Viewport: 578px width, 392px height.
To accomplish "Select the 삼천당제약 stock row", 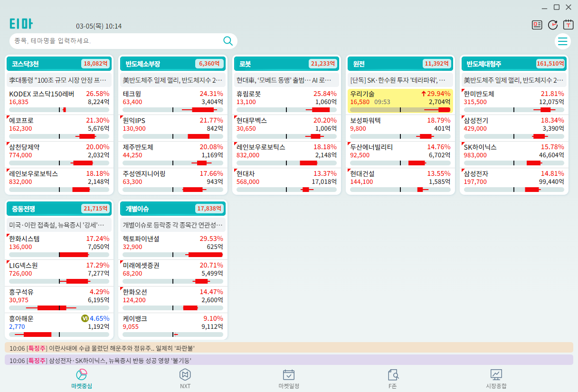I will click(x=59, y=154).
